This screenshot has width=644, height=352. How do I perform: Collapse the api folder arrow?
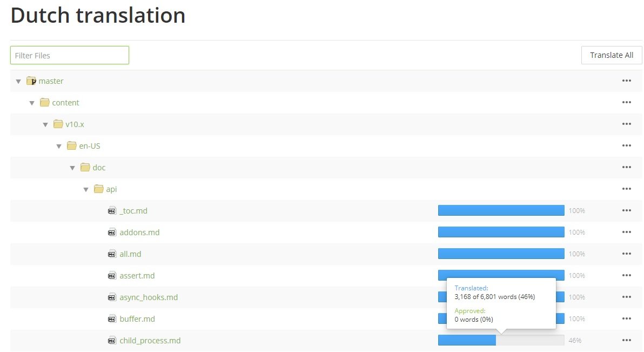[x=86, y=190]
